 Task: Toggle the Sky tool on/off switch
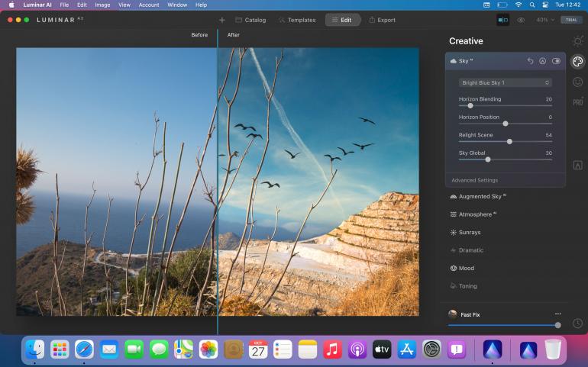tap(556, 61)
